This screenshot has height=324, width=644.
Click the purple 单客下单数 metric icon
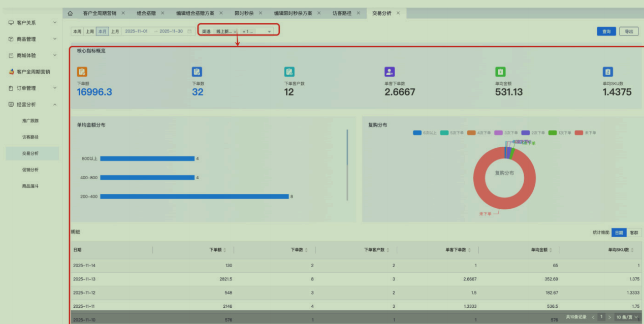point(390,72)
